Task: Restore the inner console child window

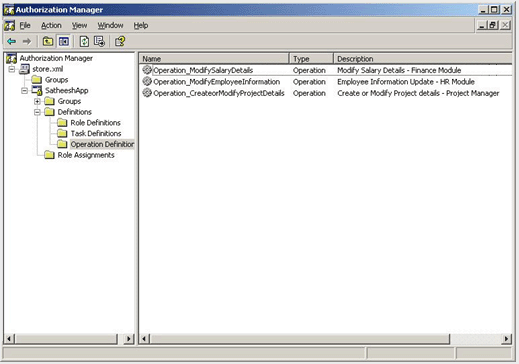Action: [x=493, y=25]
